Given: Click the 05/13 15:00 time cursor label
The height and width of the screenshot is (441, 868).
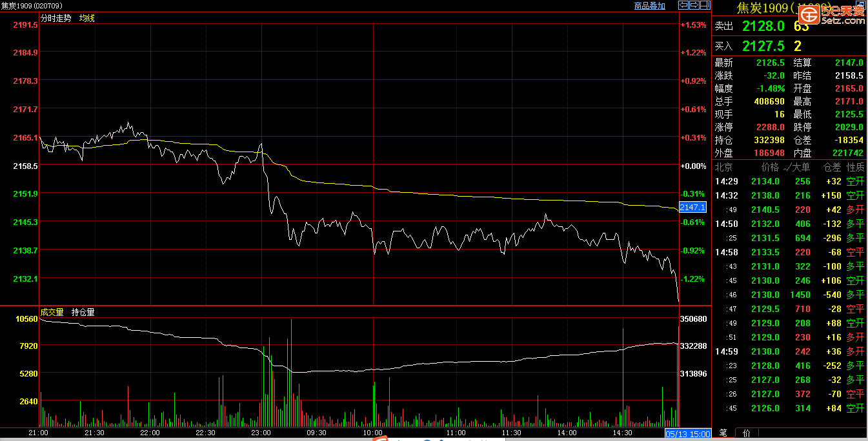Looking at the screenshot, I should point(689,434).
